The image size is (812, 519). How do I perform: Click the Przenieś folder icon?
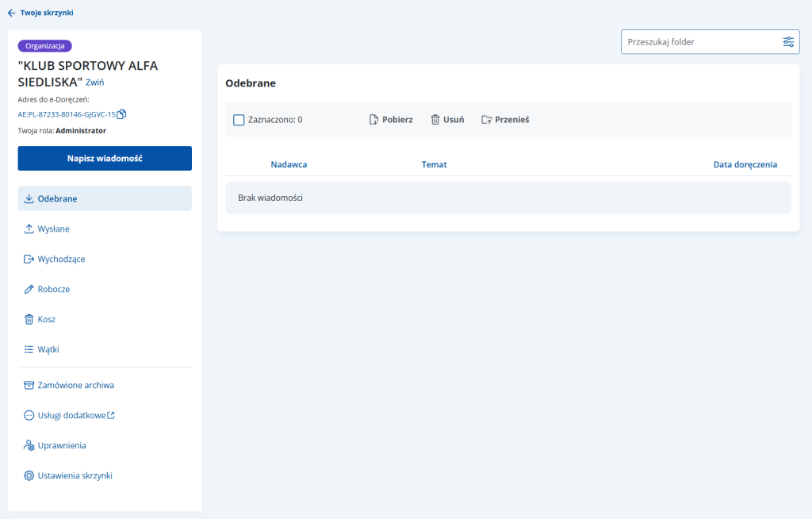click(486, 120)
